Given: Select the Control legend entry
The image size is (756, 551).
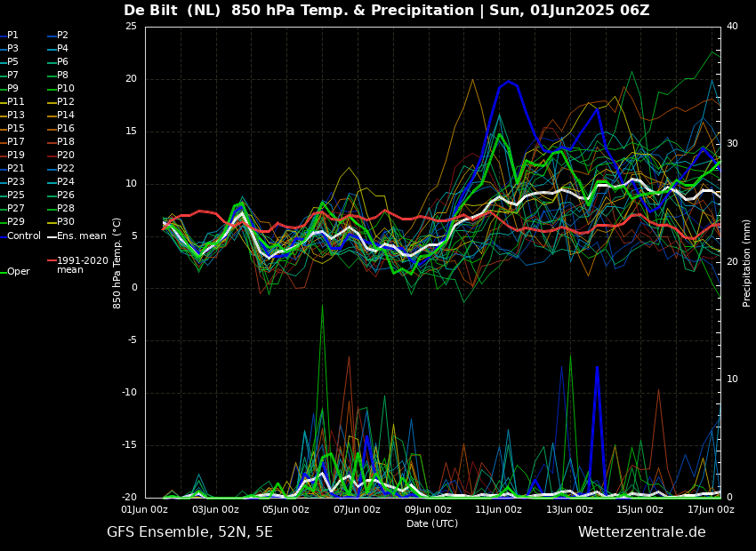Looking at the screenshot, I should point(20,236).
